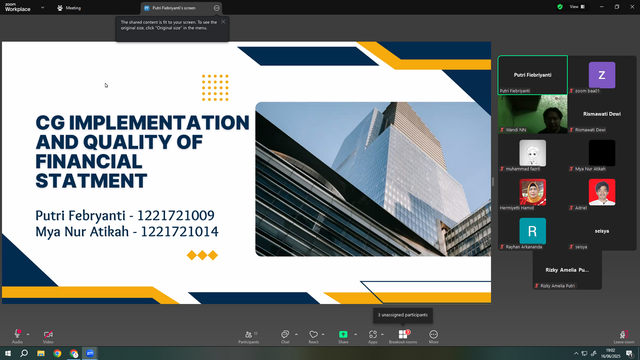This screenshot has height=360, width=640.
Task: Expand the arrow beside Apps
Action: point(382,334)
